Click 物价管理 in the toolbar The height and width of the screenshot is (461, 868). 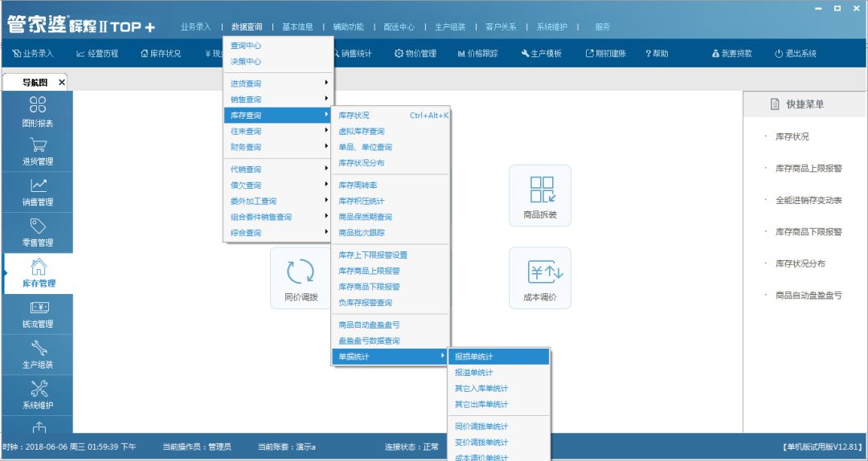tap(415, 54)
